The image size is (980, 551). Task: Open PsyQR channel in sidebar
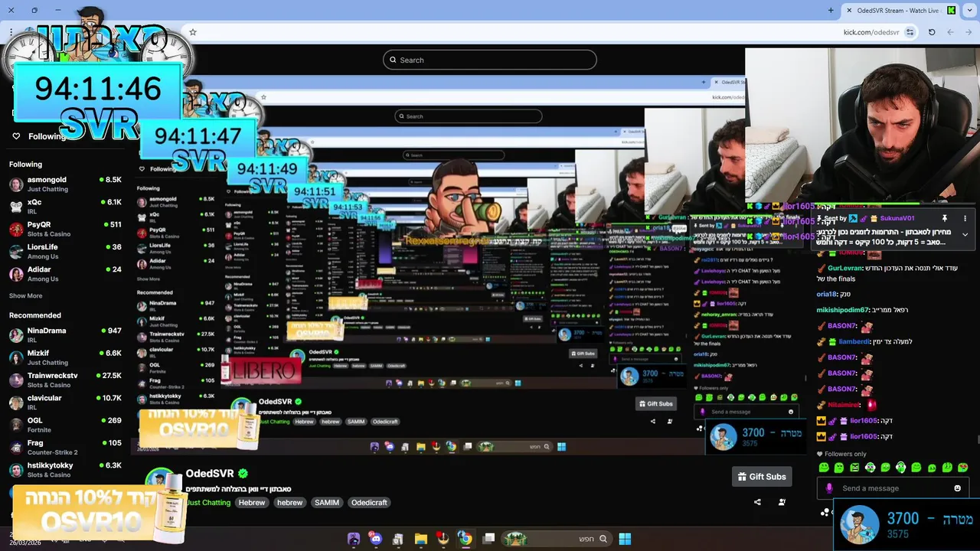pos(65,229)
